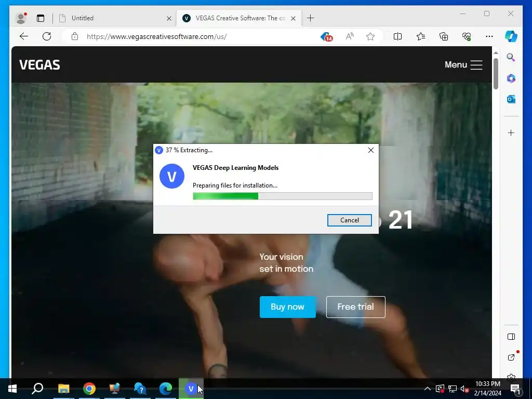532x399 pixels.
Task: Open Outlook in the sidebar
Action: [511, 99]
